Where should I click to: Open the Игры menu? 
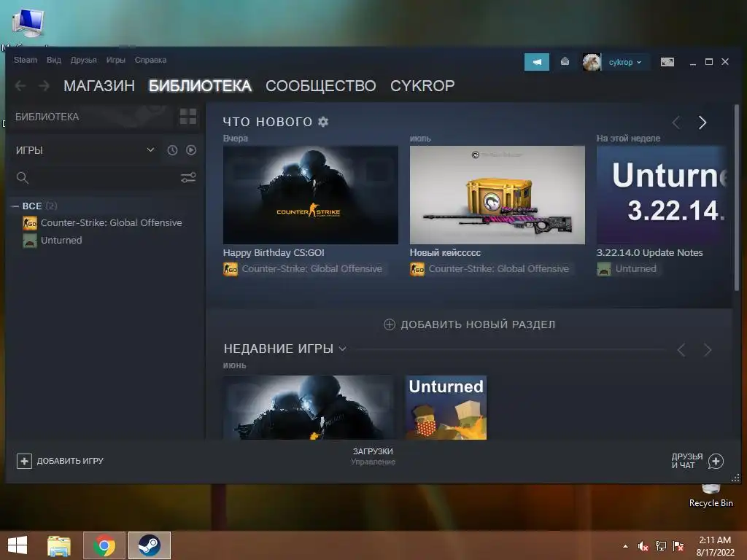point(116,60)
